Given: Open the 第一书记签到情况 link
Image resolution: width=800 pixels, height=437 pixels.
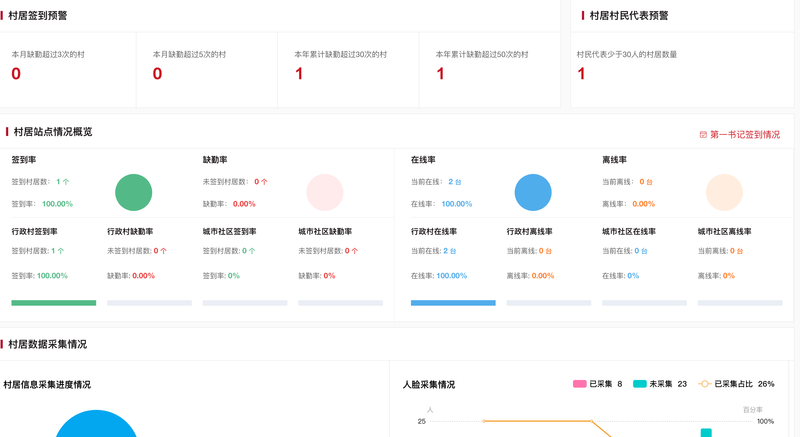Looking at the screenshot, I should point(745,135).
